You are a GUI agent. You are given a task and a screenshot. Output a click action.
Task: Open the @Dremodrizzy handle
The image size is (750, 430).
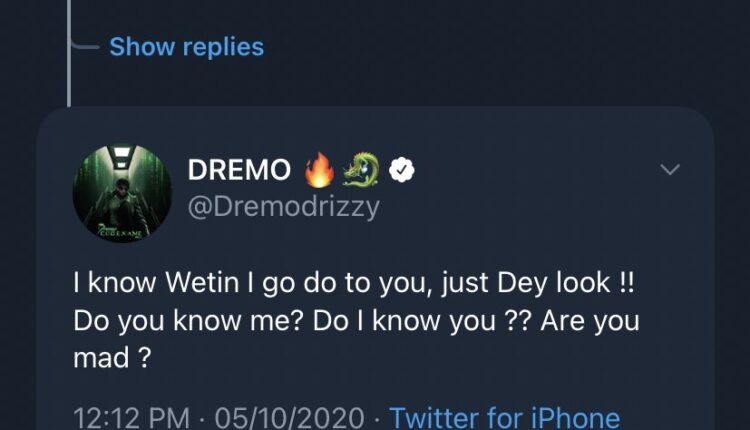pyautogui.click(x=284, y=206)
